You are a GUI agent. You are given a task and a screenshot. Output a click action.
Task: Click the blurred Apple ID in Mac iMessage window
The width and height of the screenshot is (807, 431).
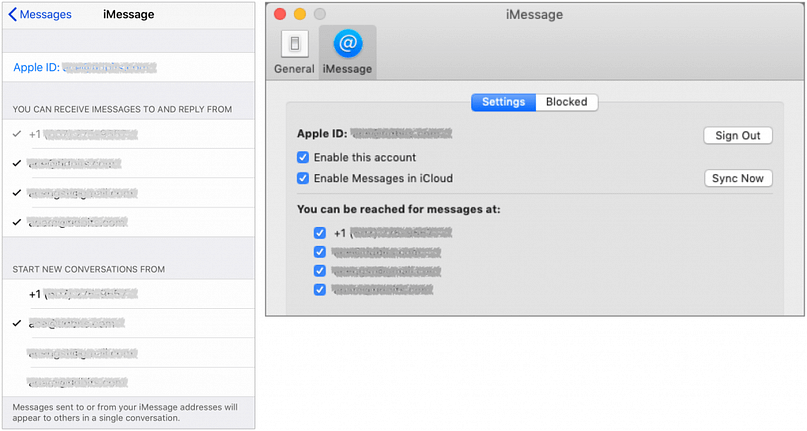point(401,134)
